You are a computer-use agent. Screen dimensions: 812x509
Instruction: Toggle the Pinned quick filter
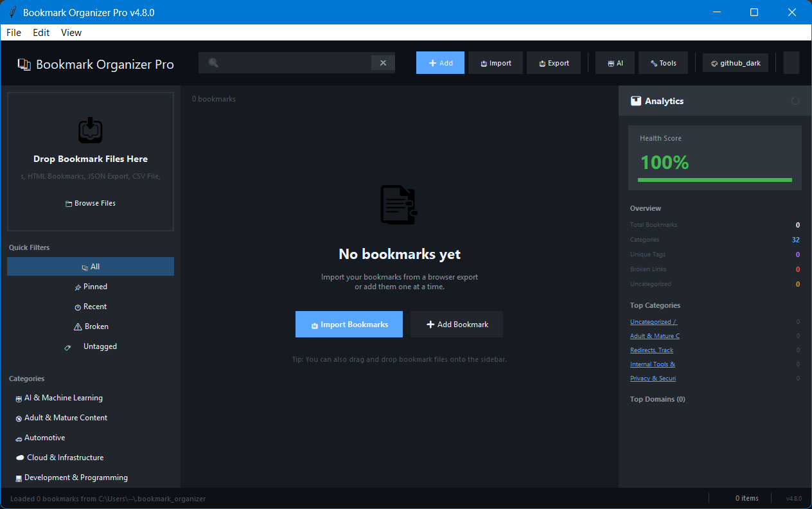(91, 287)
